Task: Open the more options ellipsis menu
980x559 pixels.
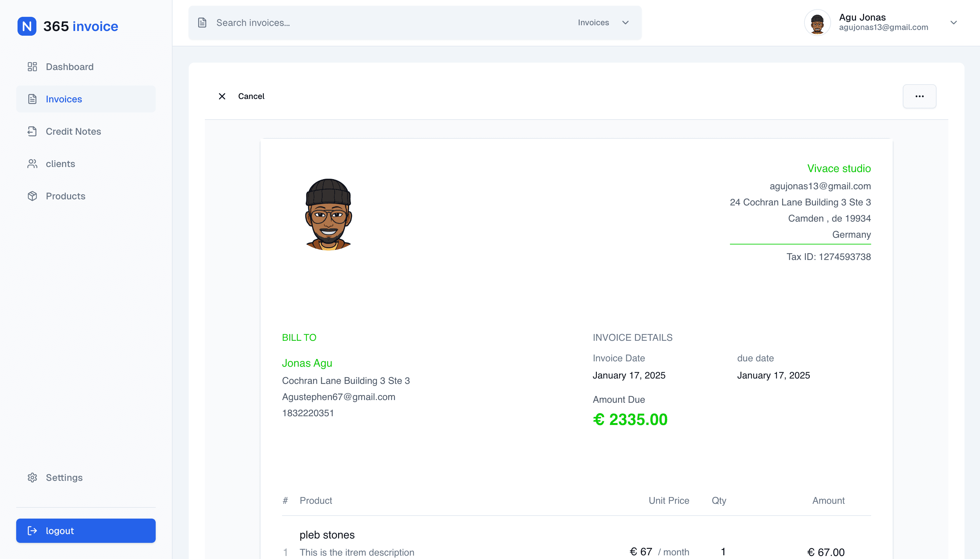Action: 919,96
